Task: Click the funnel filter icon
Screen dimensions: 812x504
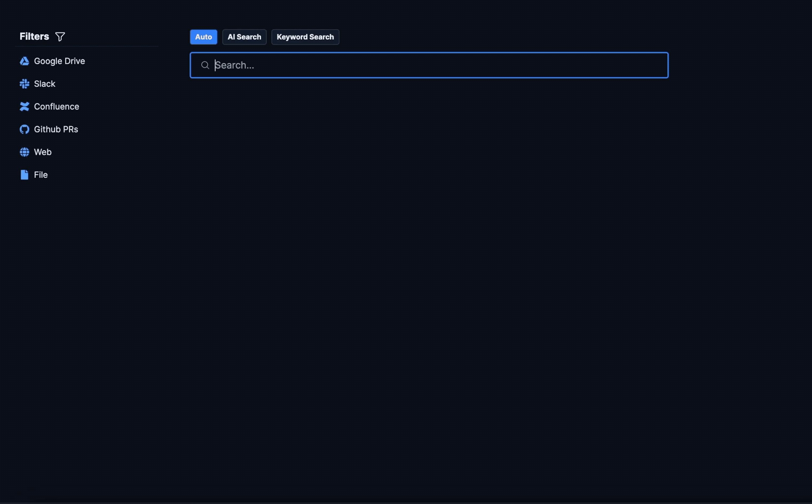Action: click(60, 37)
